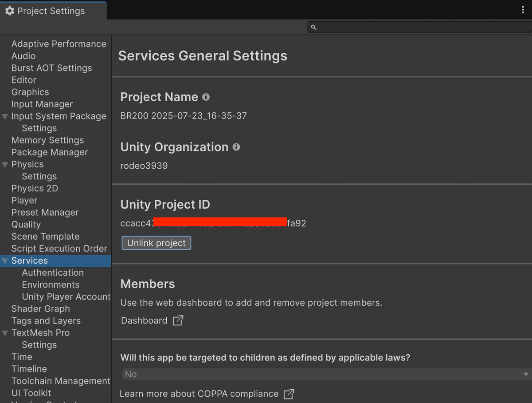The width and height of the screenshot is (532, 403).
Task: Open the Dashboard link
Action: point(144,320)
